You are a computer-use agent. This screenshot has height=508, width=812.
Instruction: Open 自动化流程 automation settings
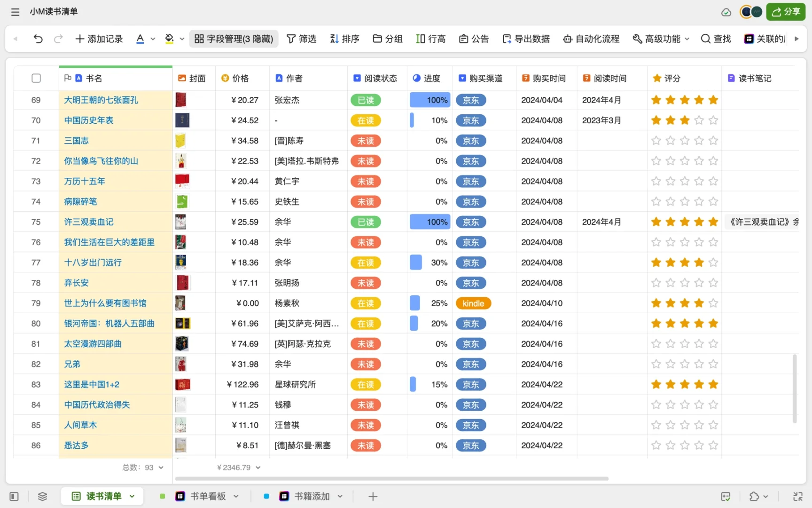[x=591, y=39]
